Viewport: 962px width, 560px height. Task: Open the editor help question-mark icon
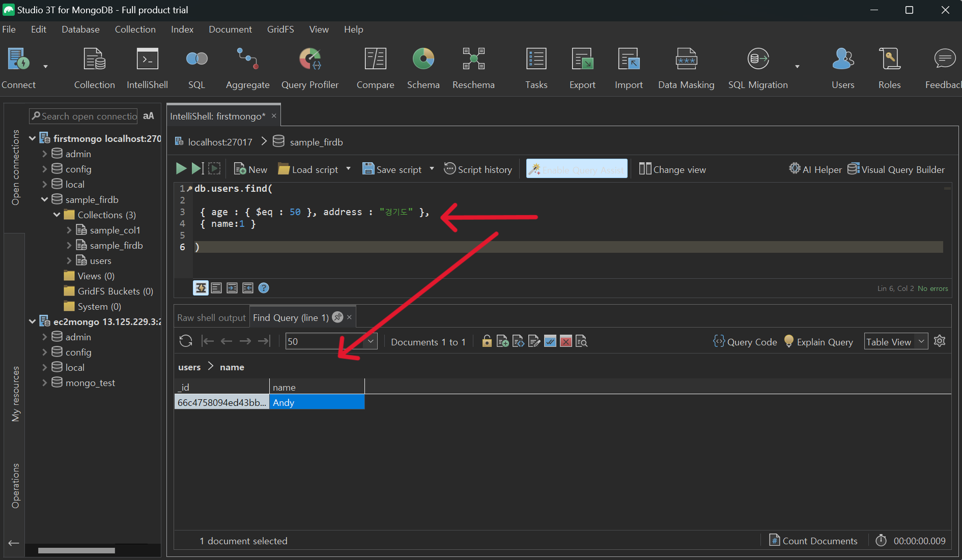pos(264,288)
